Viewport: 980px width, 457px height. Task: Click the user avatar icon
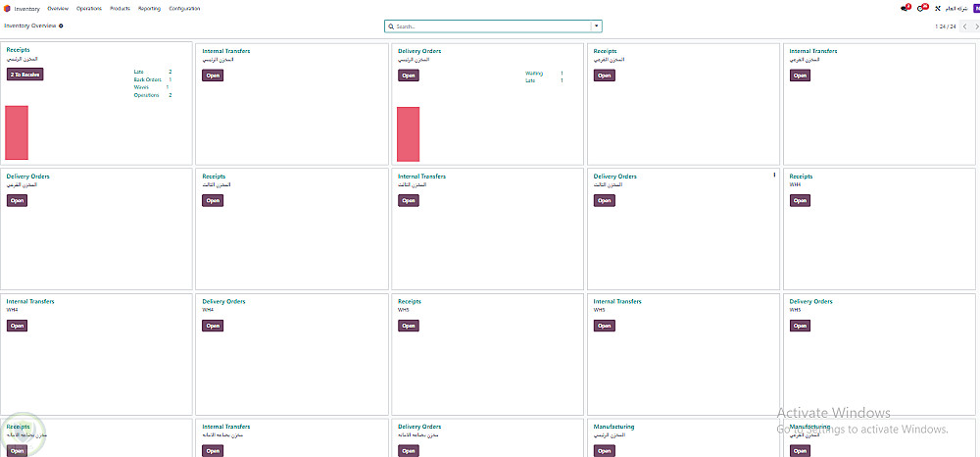[973, 8]
